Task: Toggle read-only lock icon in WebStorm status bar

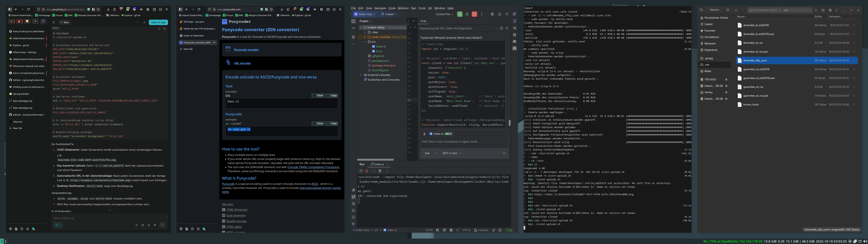Action: [493, 230]
